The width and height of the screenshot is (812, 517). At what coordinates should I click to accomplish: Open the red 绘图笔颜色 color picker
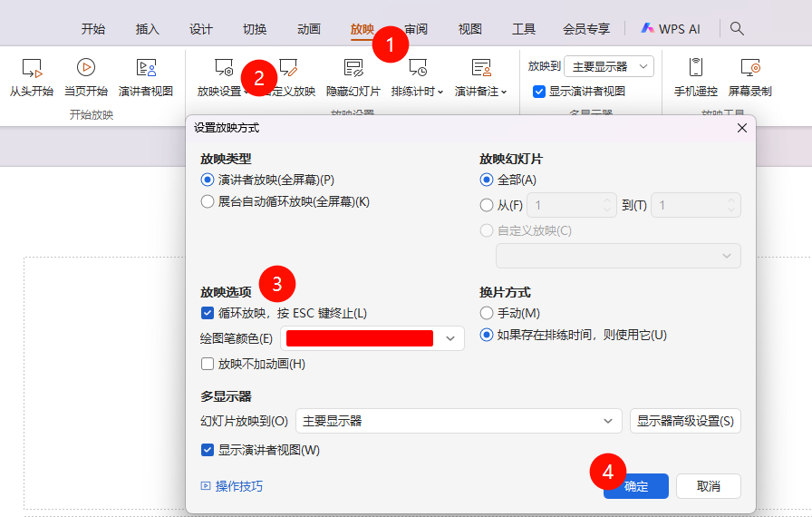372,338
